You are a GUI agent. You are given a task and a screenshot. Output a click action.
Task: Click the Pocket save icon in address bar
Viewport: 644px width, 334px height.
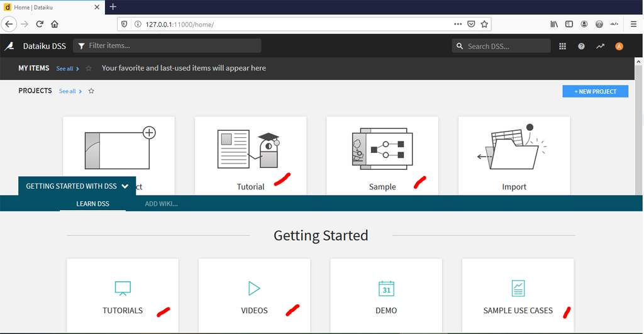pos(472,25)
